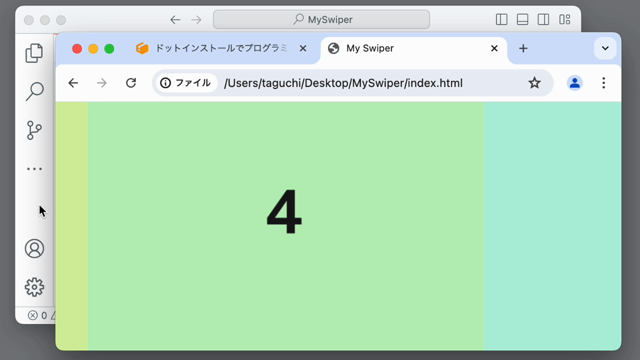The width and height of the screenshot is (640, 360).
Task: Click MySwiper command center search box
Action: 321,19
